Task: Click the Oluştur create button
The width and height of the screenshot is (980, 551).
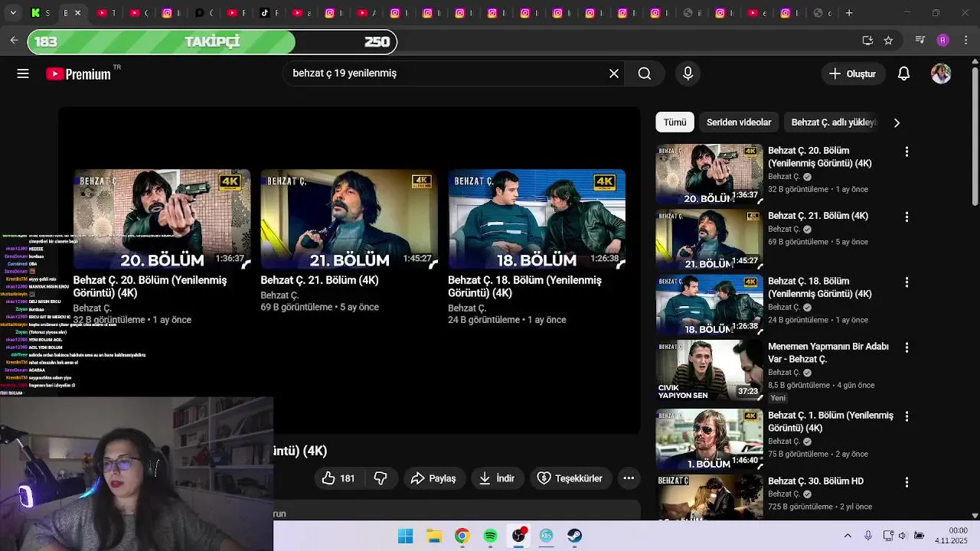Action: point(854,73)
